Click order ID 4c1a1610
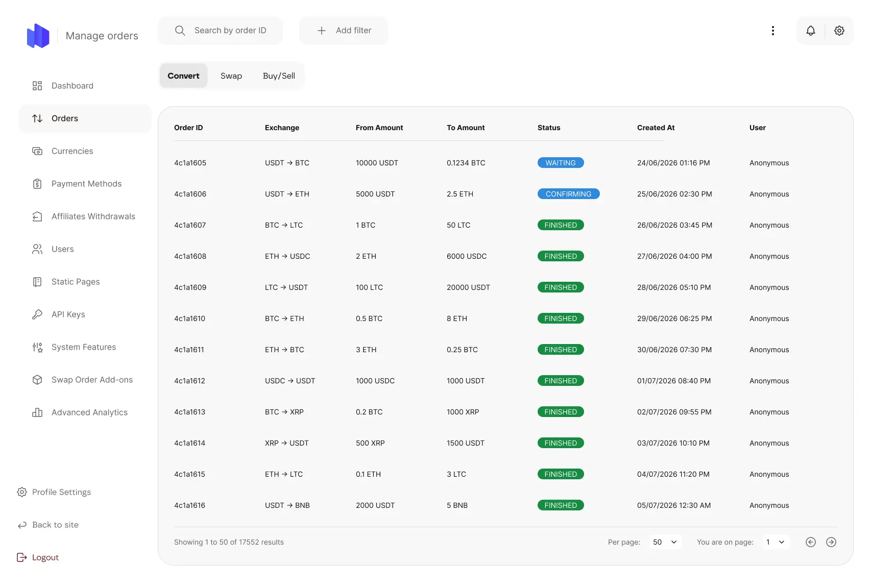870x588 pixels. pos(189,318)
